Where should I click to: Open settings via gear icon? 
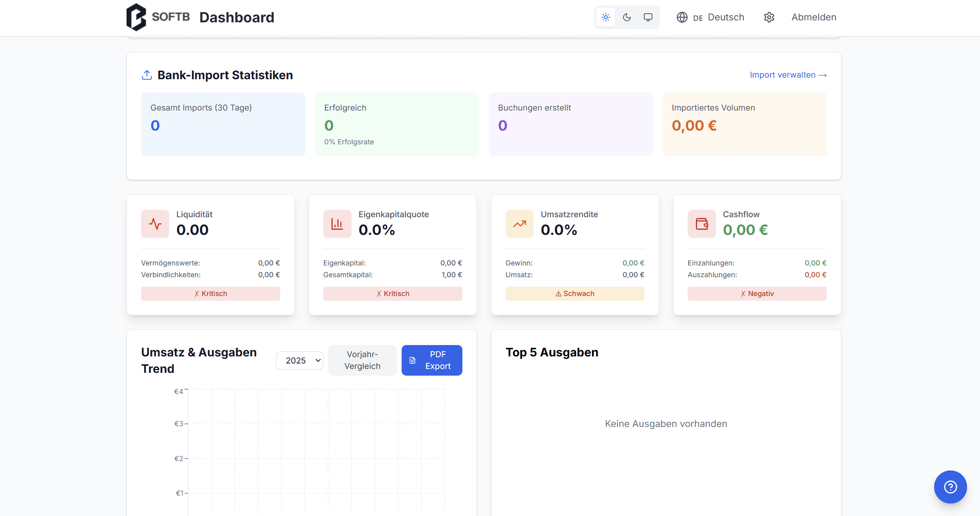pyautogui.click(x=769, y=17)
